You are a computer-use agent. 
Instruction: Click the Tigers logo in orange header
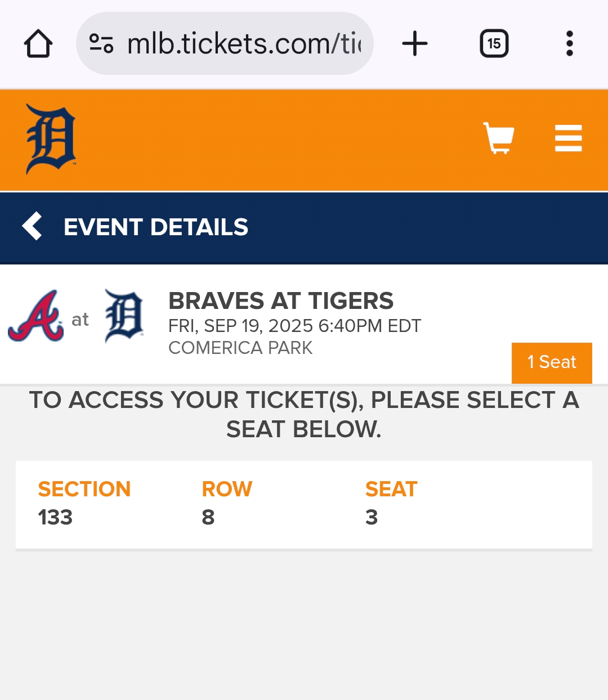point(51,139)
